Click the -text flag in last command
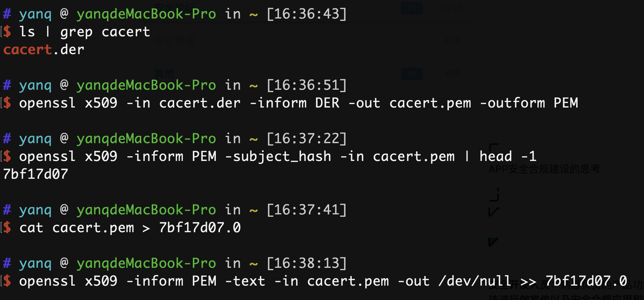 [245, 281]
